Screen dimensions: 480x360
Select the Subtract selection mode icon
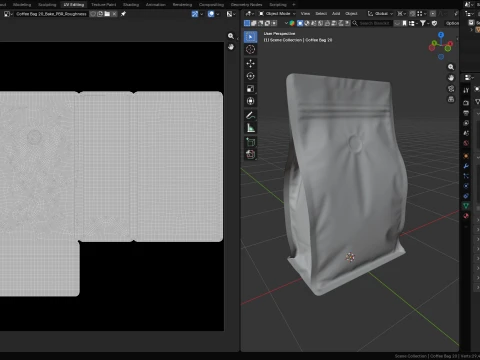[260, 23]
